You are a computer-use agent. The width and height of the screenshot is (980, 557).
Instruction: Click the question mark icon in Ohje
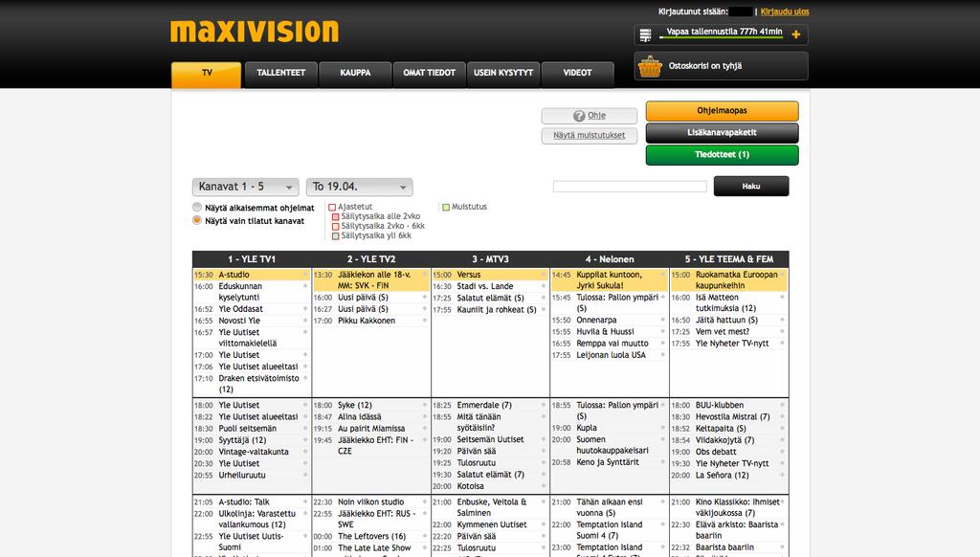[579, 116]
